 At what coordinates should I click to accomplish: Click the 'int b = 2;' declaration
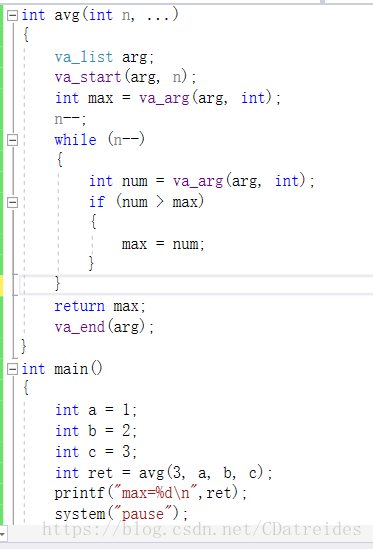coord(96,431)
